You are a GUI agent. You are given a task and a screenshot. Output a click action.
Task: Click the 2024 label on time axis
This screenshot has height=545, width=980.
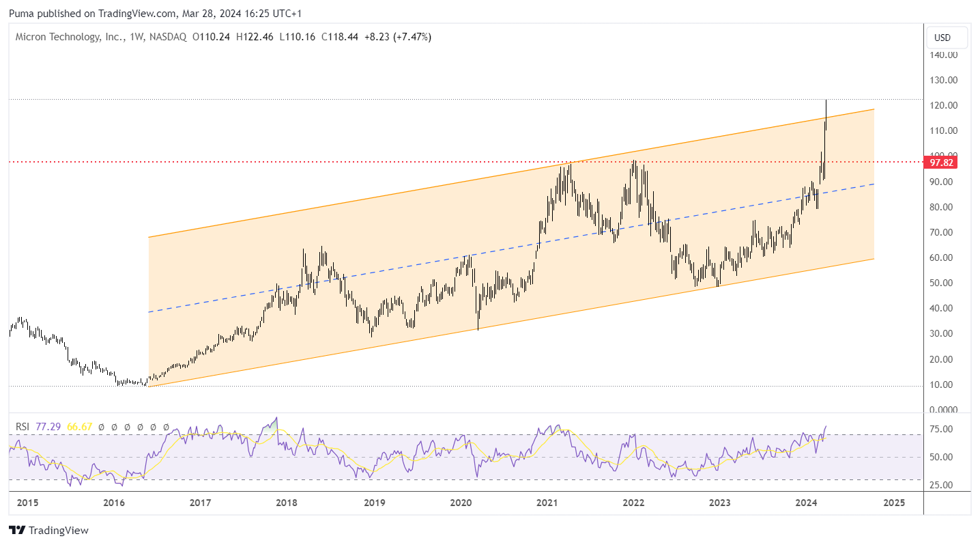click(x=807, y=503)
